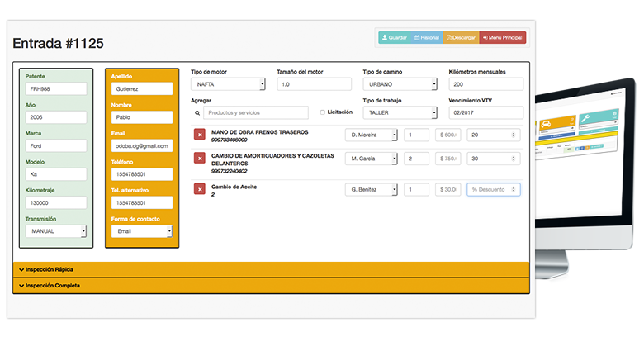The image size is (644, 337).
Task: Open the Tipo de motor dropdown
Action: tap(228, 84)
